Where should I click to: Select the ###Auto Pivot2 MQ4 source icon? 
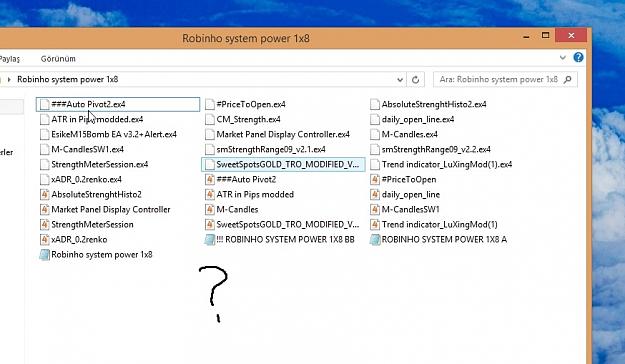(x=210, y=179)
